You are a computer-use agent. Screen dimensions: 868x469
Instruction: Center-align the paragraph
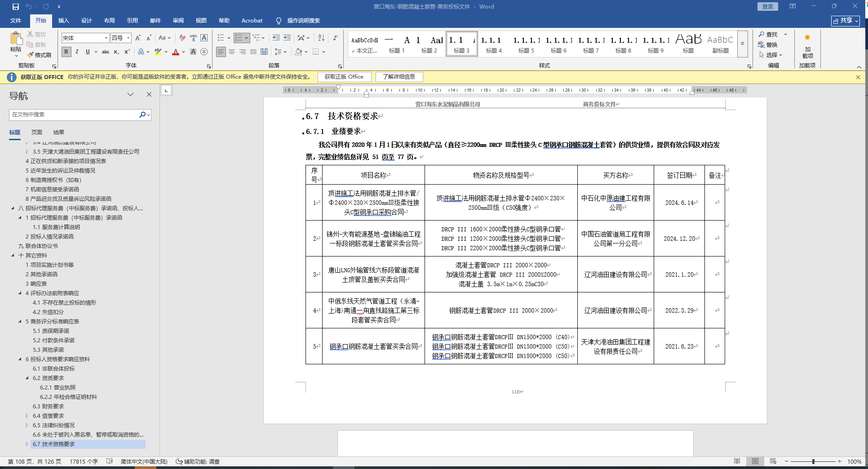click(x=232, y=52)
